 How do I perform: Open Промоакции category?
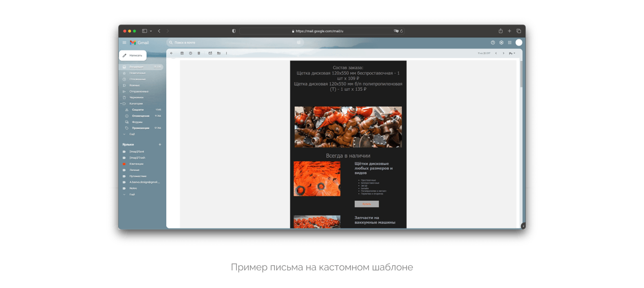141,128
